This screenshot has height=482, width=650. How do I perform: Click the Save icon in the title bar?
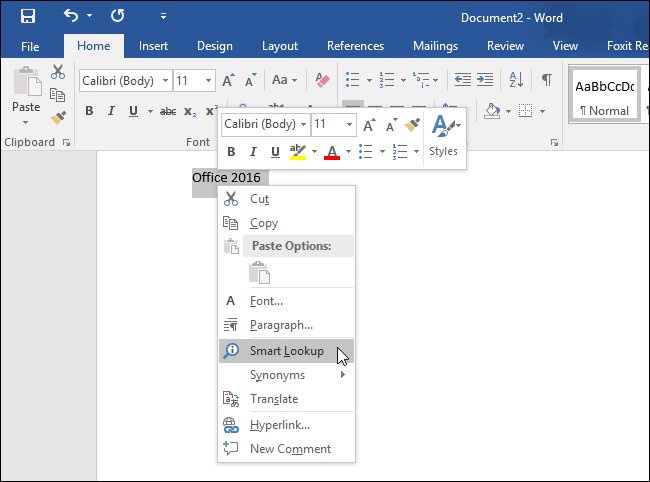coord(28,16)
